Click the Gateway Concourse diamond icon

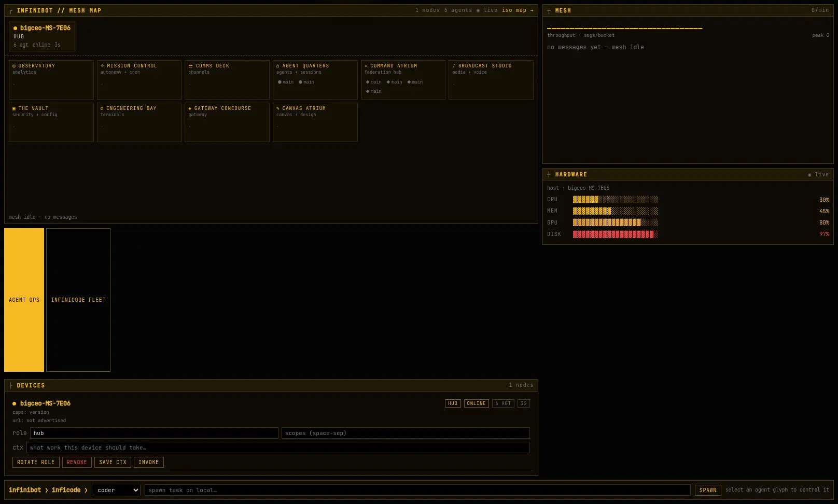[x=190, y=108]
